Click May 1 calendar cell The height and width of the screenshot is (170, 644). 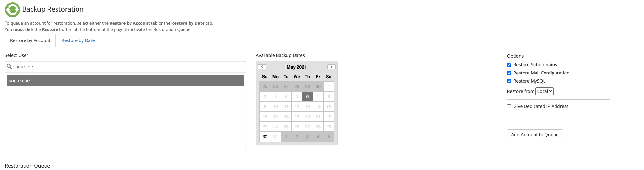(x=329, y=86)
